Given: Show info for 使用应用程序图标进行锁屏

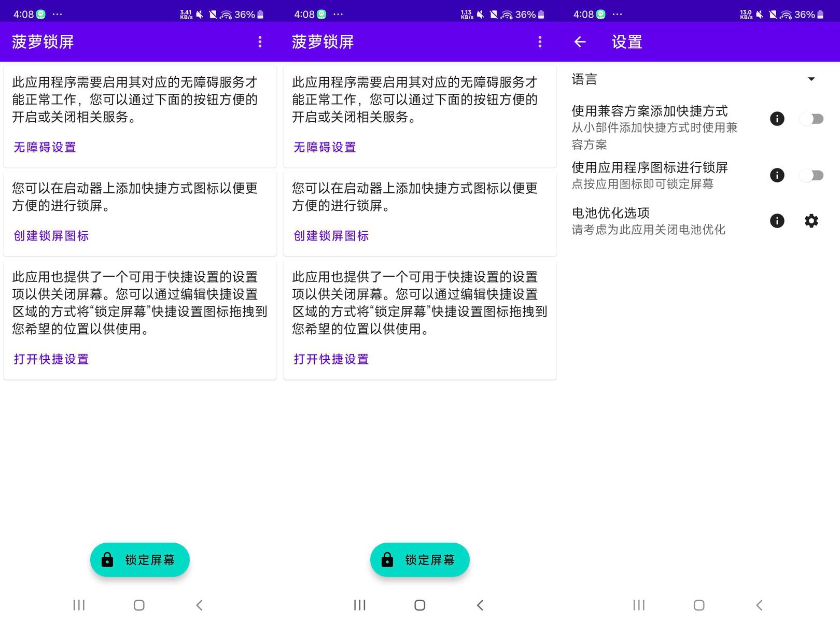Looking at the screenshot, I should click(x=777, y=175).
